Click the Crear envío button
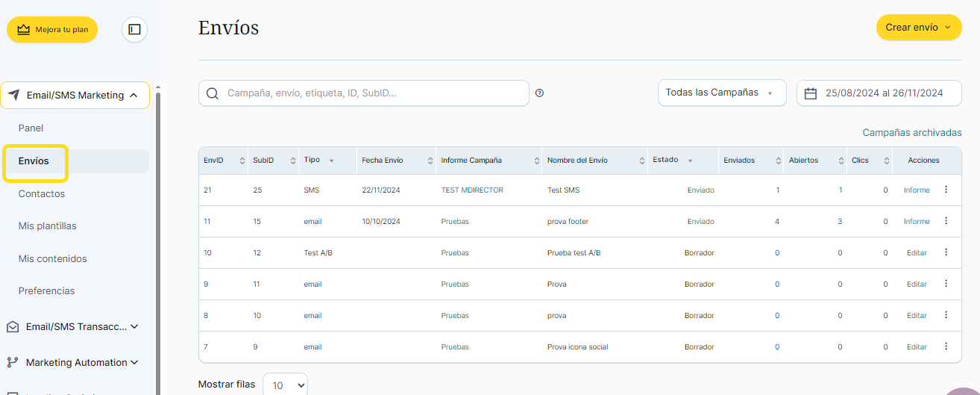The height and width of the screenshot is (395, 980). point(918,28)
